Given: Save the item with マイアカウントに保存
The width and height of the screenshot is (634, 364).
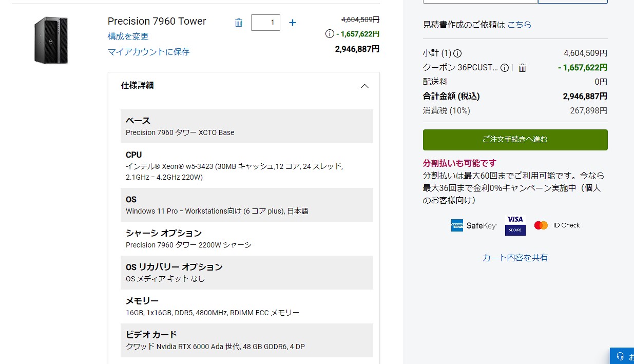Looking at the screenshot, I should [148, 52].
